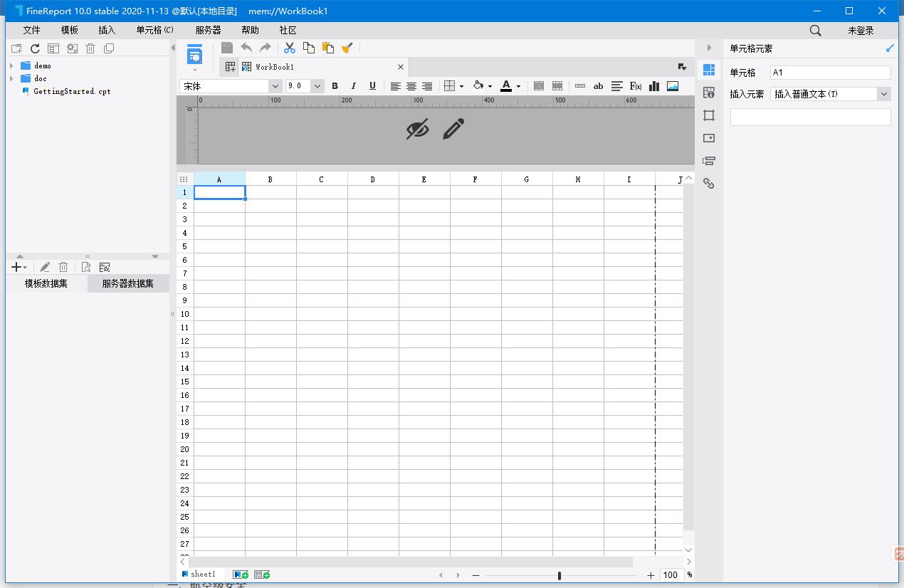Click the large preview template button
Viewport: 904px width, 588px height.
click(x=194, y=54)
